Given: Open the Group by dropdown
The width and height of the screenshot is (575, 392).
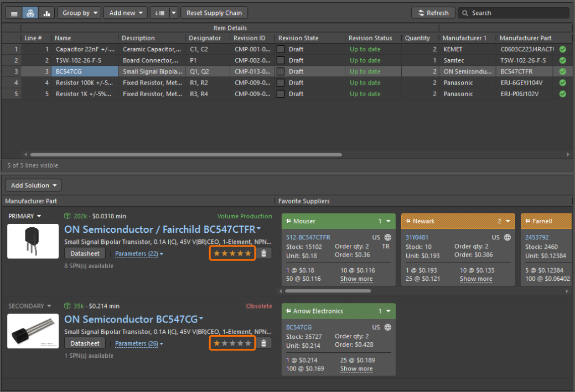Looking at the screenshot, I should point(80,13).
